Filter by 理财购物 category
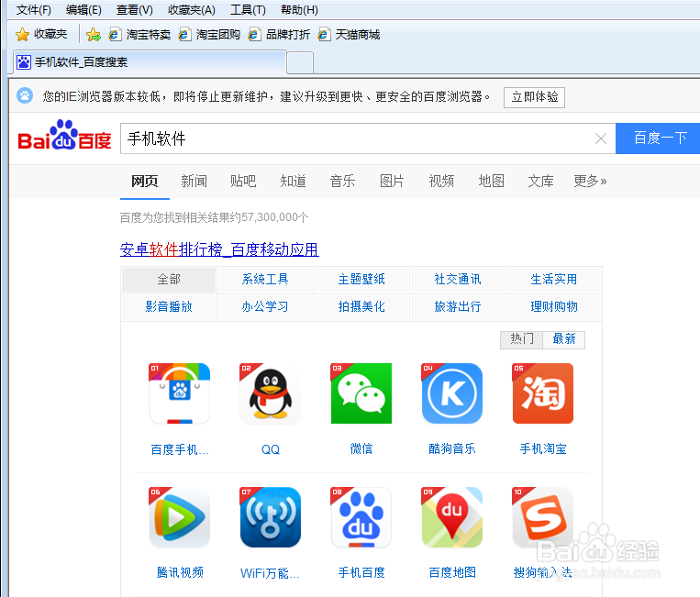Image resolution: width=700 pixels, height=597 pixels. pos(554,306)
